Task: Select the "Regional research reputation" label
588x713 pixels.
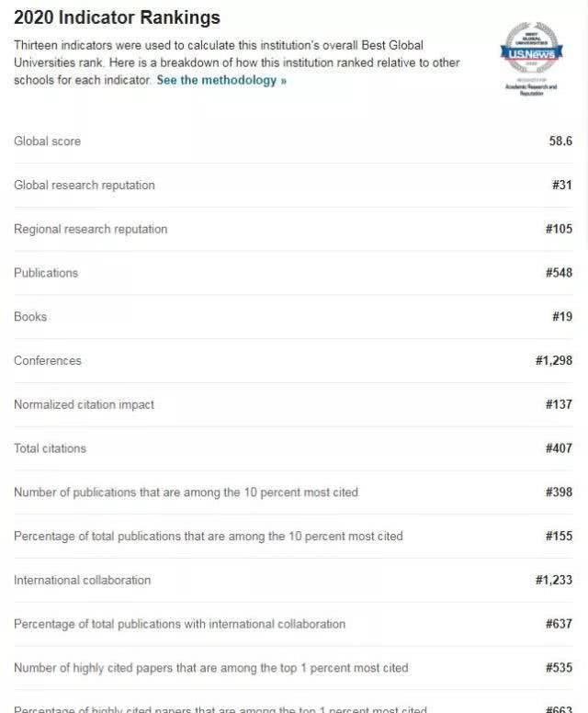Action: tap(90, 229)
